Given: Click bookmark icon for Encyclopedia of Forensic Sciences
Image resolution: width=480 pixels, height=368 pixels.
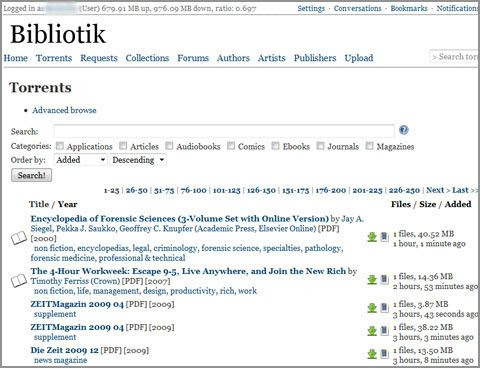Looking at the screenshot, I should 384,237.
